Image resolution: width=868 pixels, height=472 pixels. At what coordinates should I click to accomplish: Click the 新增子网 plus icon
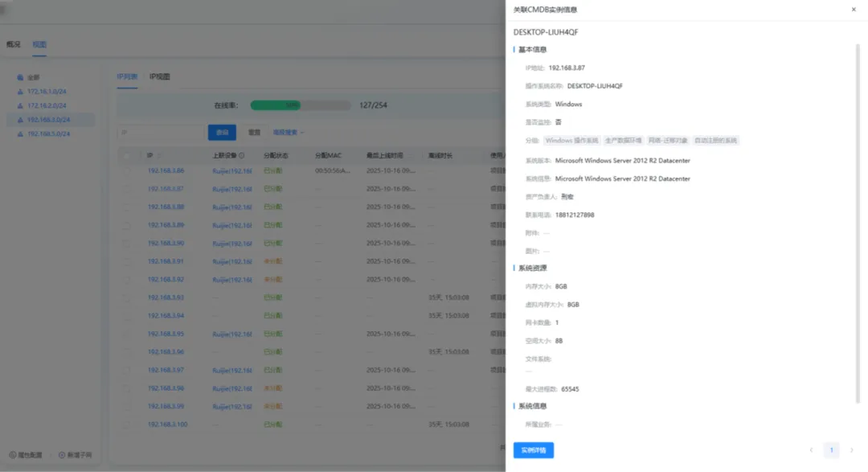click(x=62, y=455)
